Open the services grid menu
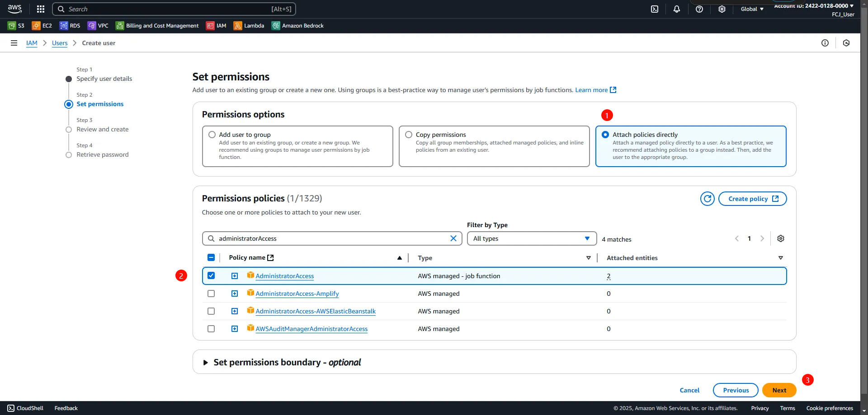Image resolution: width=868 pixels, height=415 pixels. coord(41,9)
